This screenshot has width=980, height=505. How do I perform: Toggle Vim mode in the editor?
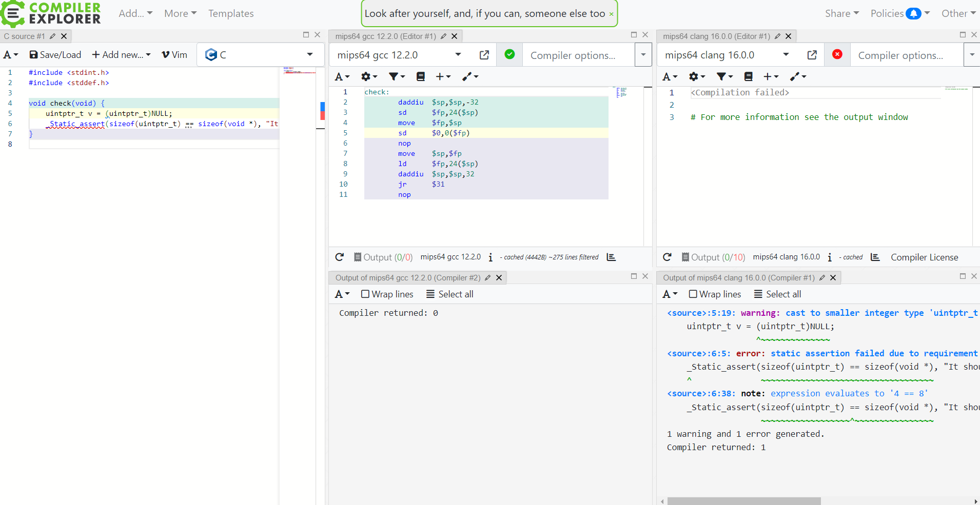click(x=174, y=55)
